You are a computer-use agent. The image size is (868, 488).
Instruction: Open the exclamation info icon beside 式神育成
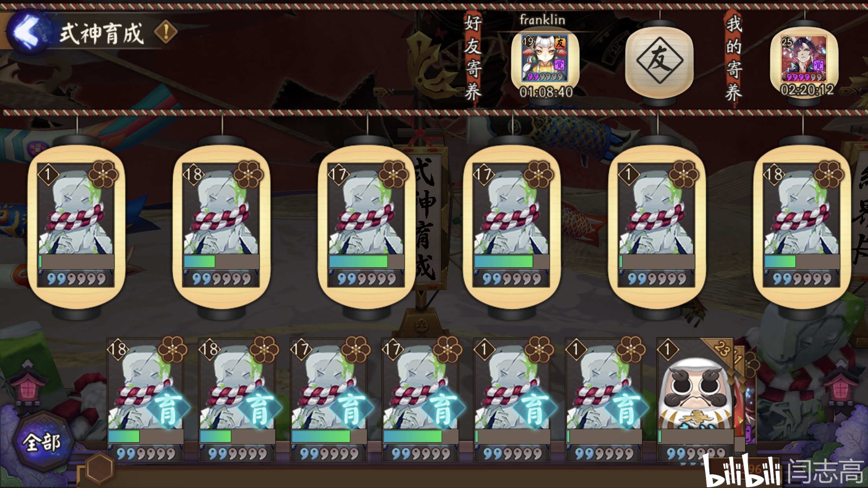166,32
